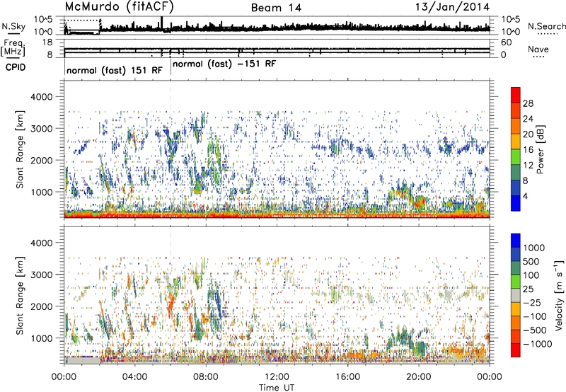This screenshot has height=392, width=566.
Task: Click the "60" tick on the Nave axis
Action: coord(507,42)
